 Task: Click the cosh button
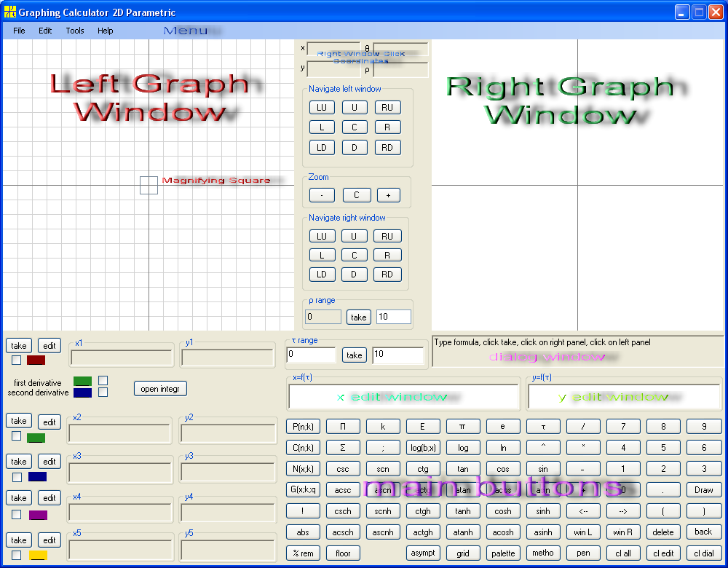coord(503,511)
